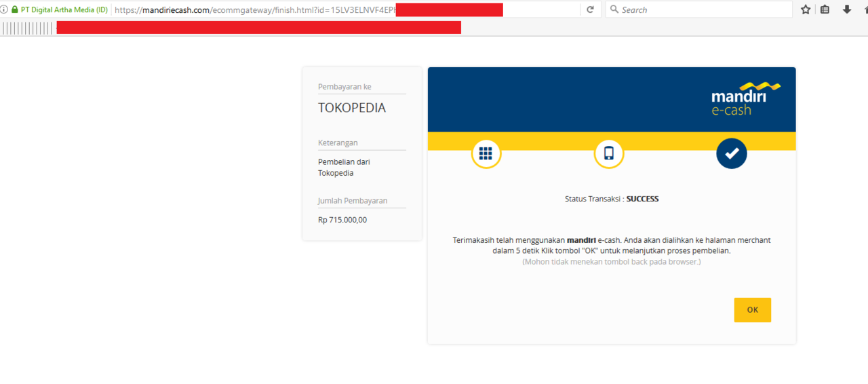Bookmark this page with the star icon

point(806,9)
